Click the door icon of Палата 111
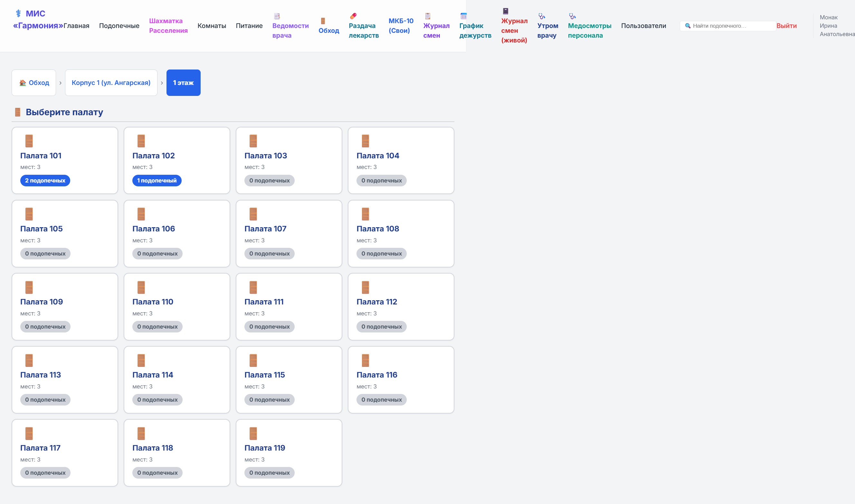 tap(253, 287)
